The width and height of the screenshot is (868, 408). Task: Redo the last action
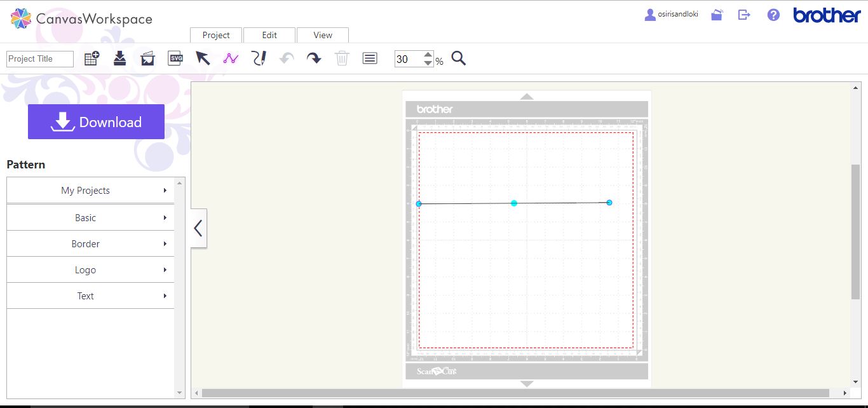(x=314, y=58)
